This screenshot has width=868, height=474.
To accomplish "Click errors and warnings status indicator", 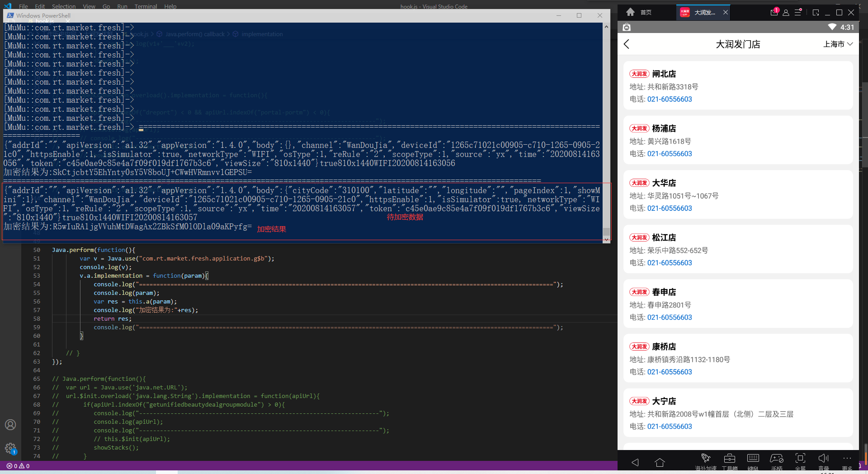I will point(18,466).
